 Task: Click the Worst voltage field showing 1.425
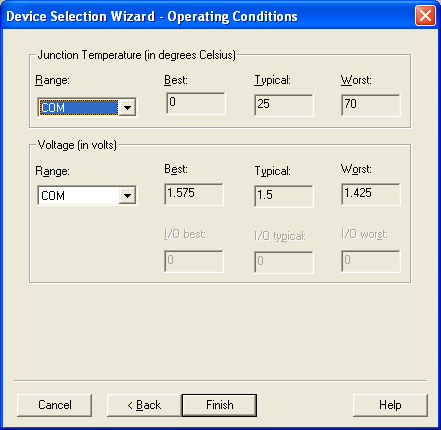[371, 194]
